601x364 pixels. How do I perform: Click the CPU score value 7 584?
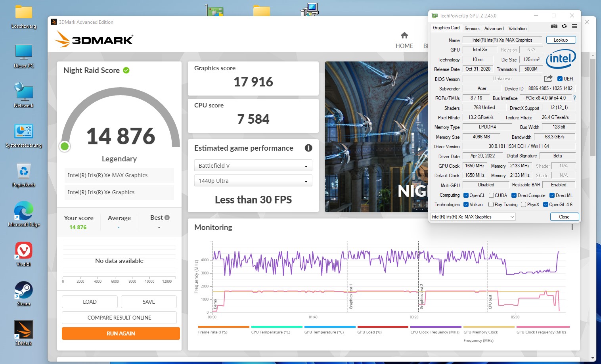[x=253, y=119]
